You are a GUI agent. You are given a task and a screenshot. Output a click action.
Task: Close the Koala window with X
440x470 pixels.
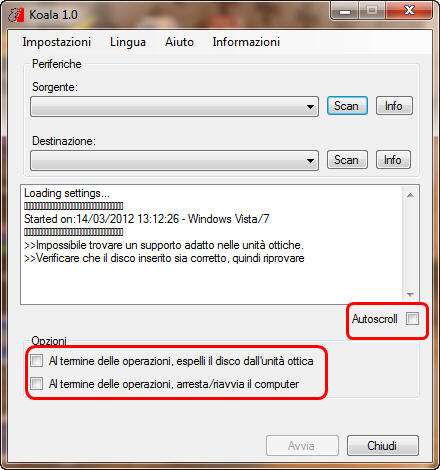pyautogui.click(x=409, y=11)
